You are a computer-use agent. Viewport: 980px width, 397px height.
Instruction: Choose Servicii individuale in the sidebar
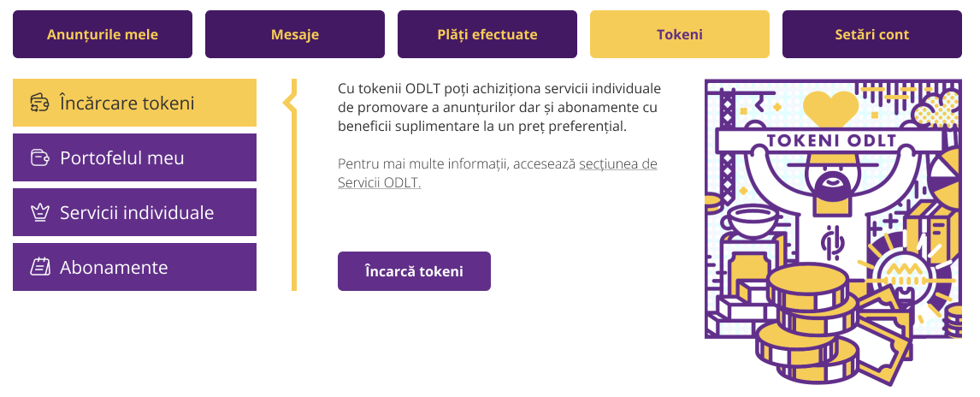[x=135, y=212]
